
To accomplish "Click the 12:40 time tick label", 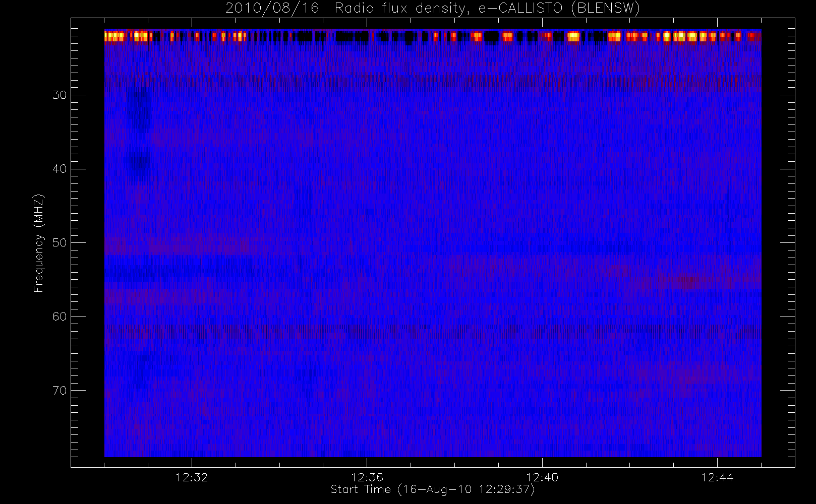I will click(x=542, y=477).
